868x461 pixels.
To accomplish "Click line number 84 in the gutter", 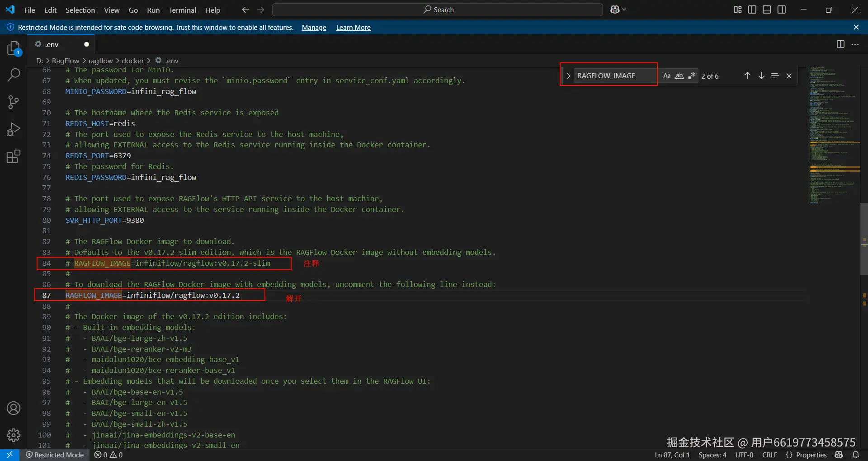I will click(x=47, y=263).
